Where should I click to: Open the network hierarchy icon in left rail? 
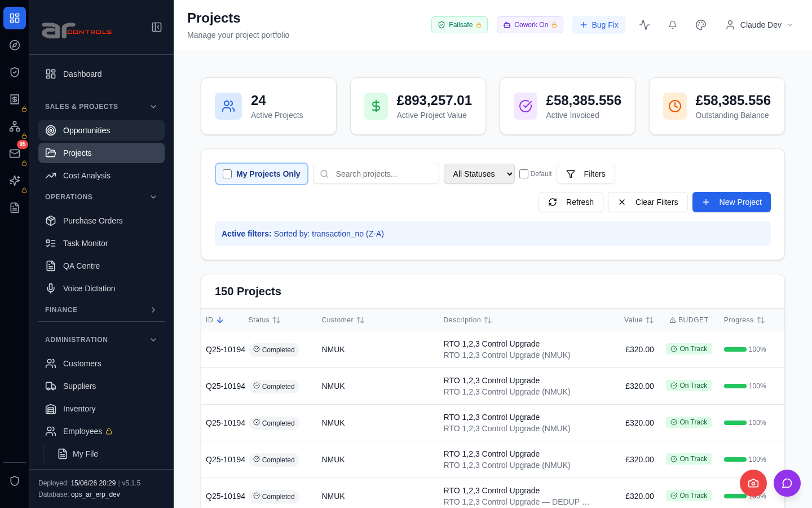pyautogui.click(x=15, y=126)
